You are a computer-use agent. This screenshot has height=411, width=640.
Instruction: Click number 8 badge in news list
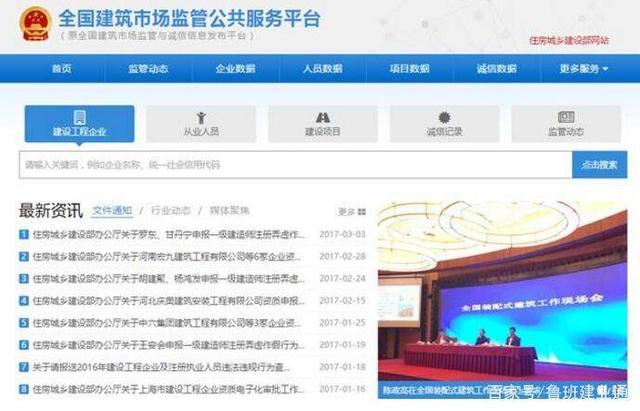click(x=24, y=389)
